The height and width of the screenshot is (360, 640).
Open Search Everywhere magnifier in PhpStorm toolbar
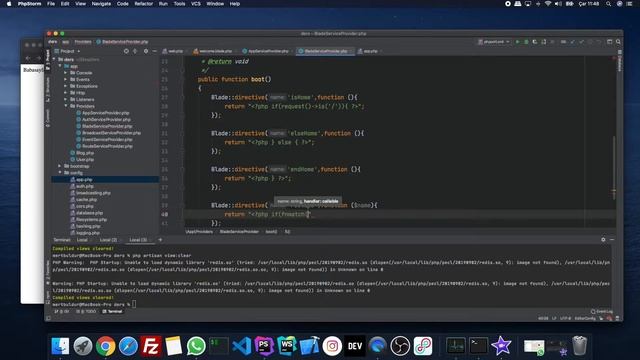tap(618, 42)
